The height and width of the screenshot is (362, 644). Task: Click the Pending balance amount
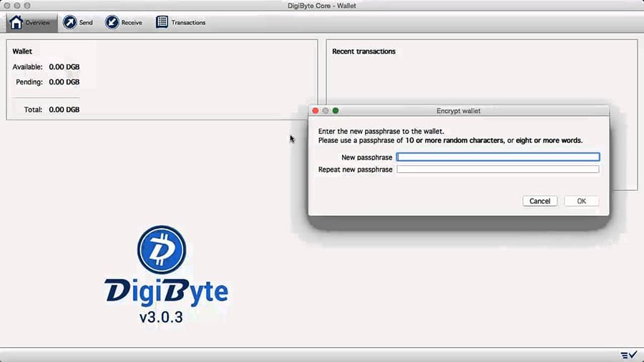point(64,82)
